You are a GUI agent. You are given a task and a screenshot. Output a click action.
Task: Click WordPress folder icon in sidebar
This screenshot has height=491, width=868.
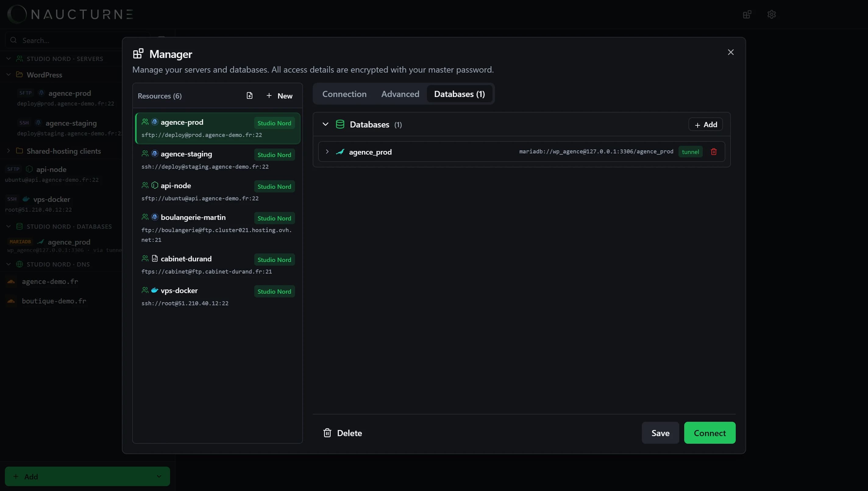point(20,74)
